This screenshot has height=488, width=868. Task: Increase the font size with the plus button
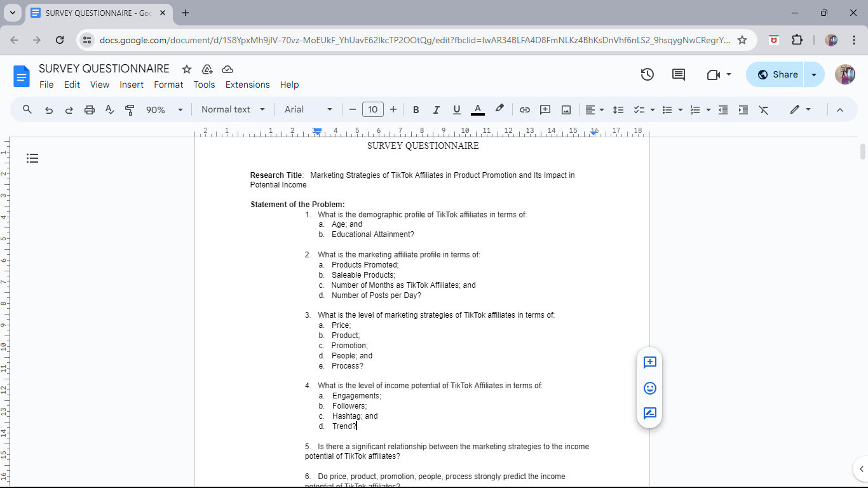point(393,110)
